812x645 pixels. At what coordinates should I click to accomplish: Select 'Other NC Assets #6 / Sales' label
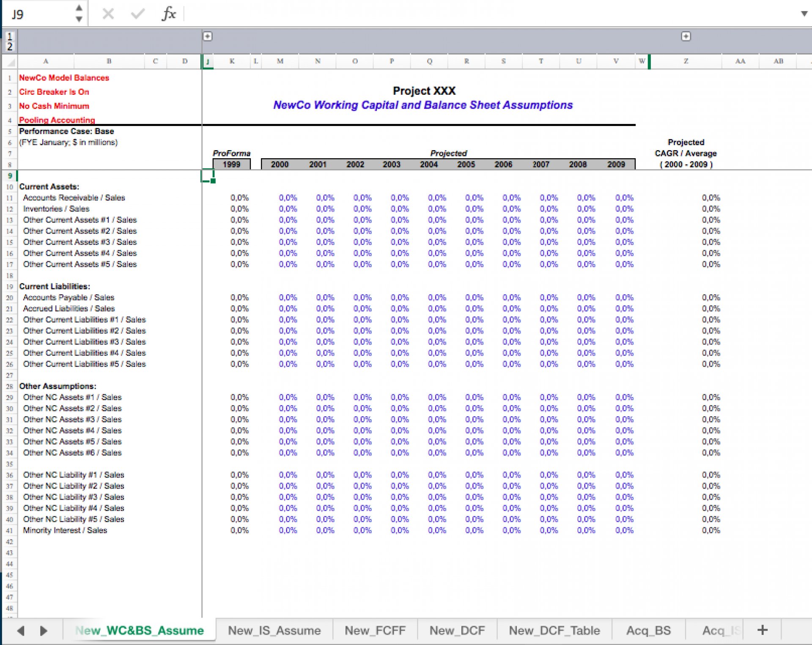click(72, 453)
